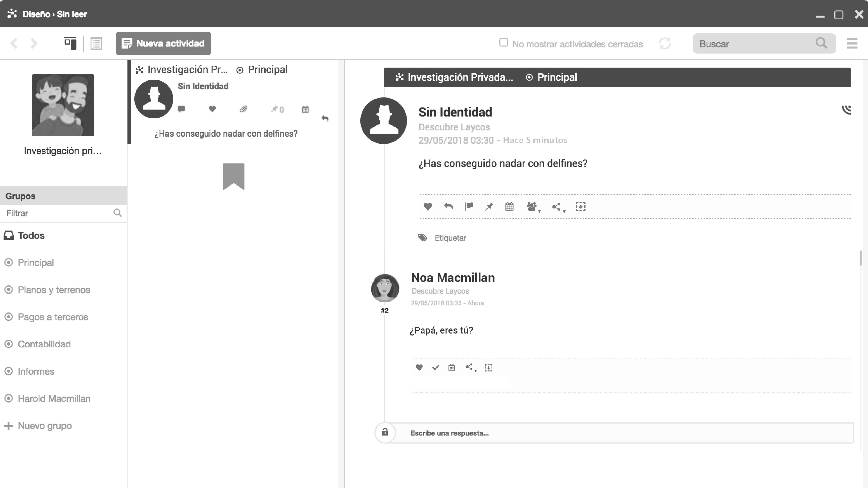Switch to the split panel layout view

70,43
